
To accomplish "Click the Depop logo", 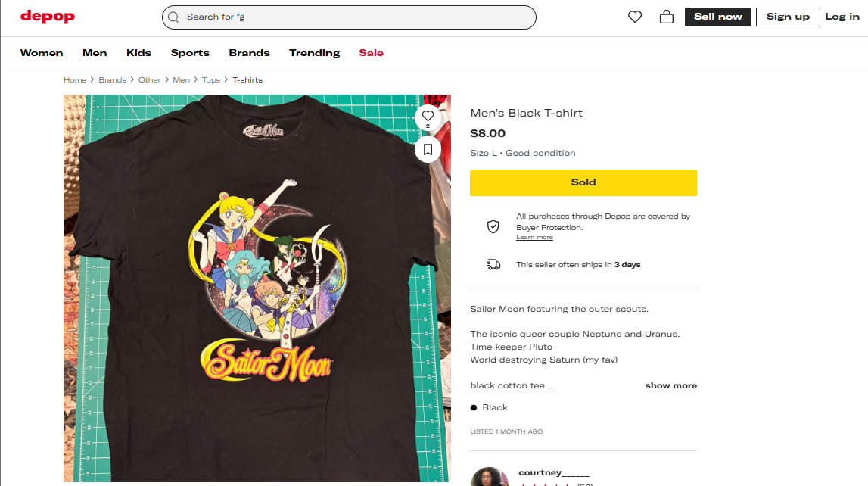I will pyautogui.click(x=47, y=17).
